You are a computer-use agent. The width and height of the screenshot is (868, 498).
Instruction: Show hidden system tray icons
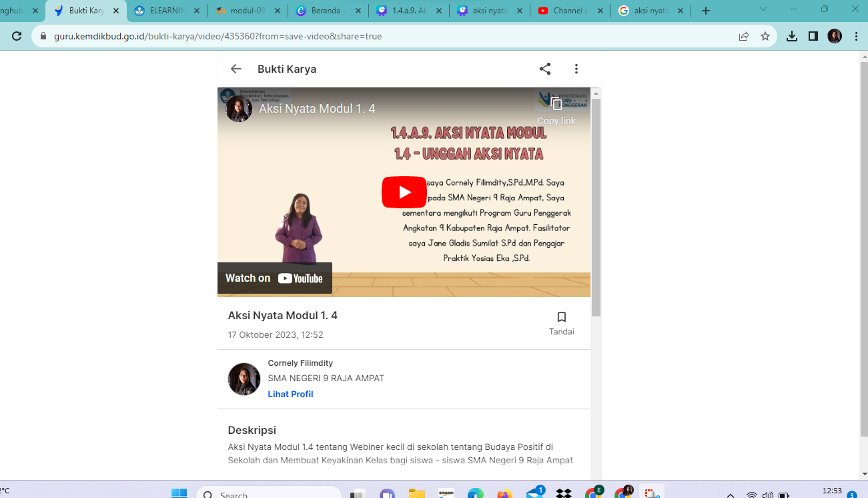(x=731, y=495)
